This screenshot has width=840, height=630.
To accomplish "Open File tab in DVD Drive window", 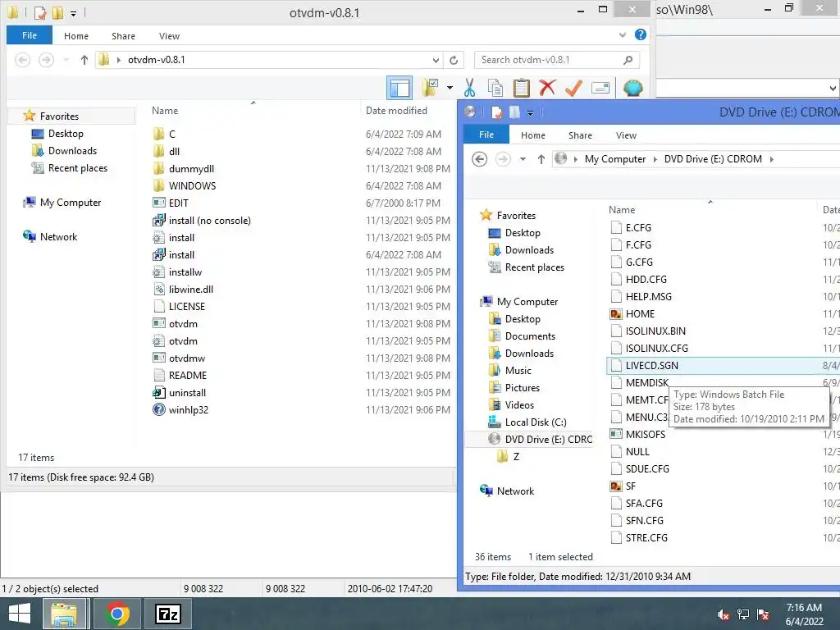I will tap(486, 135).
